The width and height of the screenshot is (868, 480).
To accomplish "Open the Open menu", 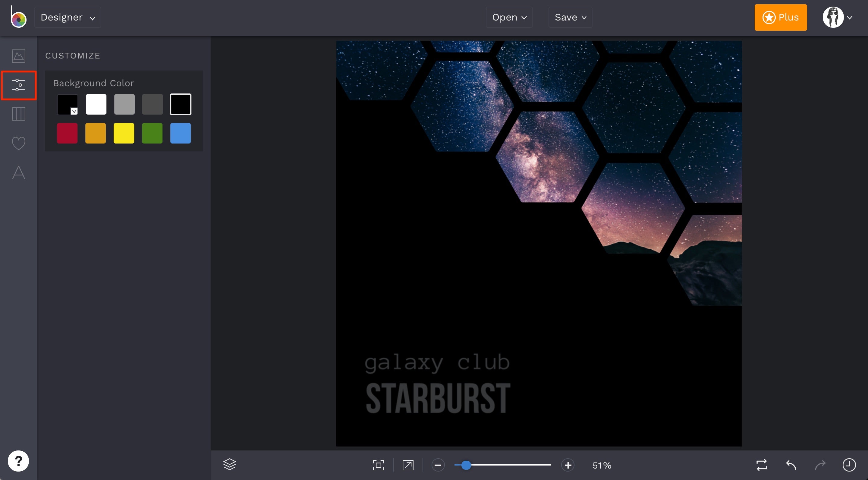I will pyautogui.click(x=509, y=17).
